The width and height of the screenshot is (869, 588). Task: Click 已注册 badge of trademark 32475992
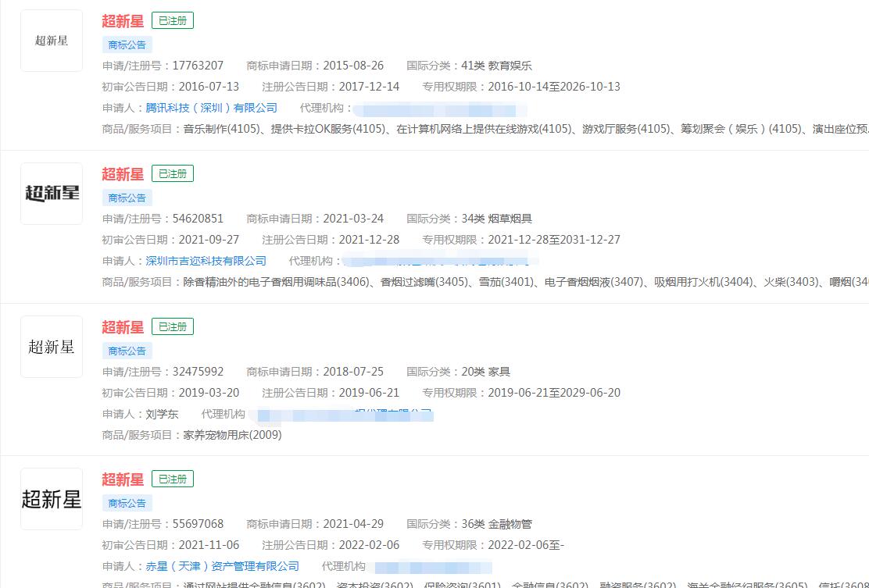click(x=173, y=326)
